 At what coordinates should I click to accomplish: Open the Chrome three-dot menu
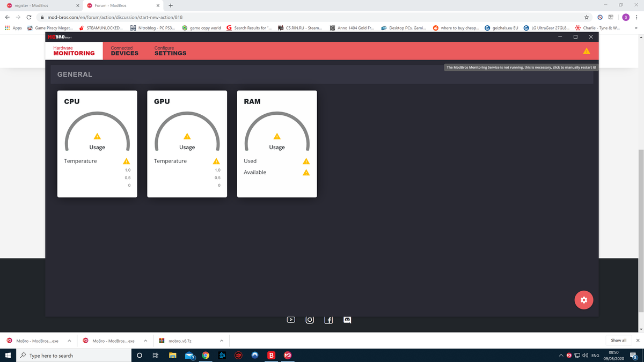pyautogui.click(x=636, y=17)
